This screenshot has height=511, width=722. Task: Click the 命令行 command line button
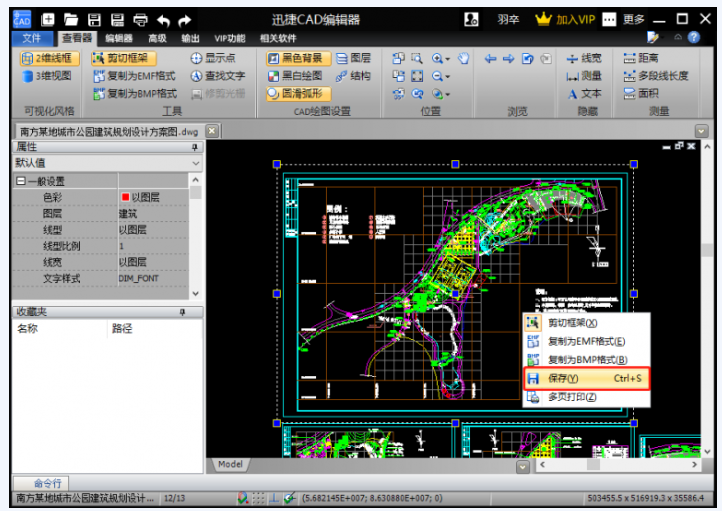[47, 483]
